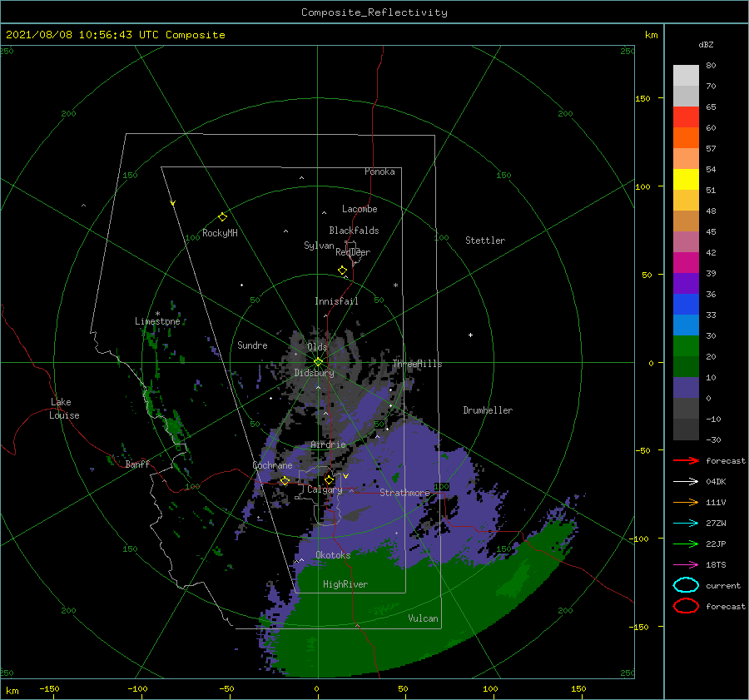This screenshot has height=700, width=749.
Task: Click the red swatch in dBZ legend
Action: pyautogui.click(x=686, y=117)
